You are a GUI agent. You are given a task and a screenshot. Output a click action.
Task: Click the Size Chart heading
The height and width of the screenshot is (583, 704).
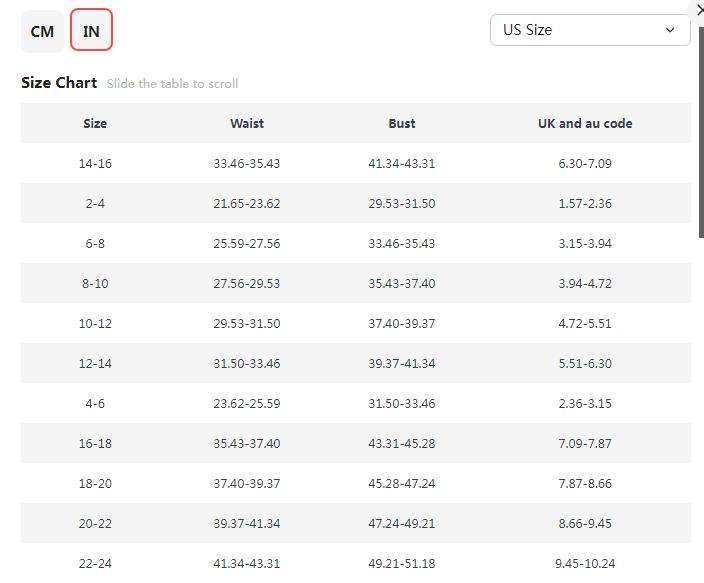pos(59,83)
